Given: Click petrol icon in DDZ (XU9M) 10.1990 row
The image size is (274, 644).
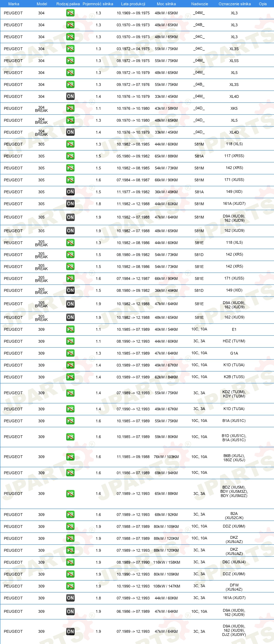Looking at the screenshot, I should pyautogui.click(x=70, y=574).
